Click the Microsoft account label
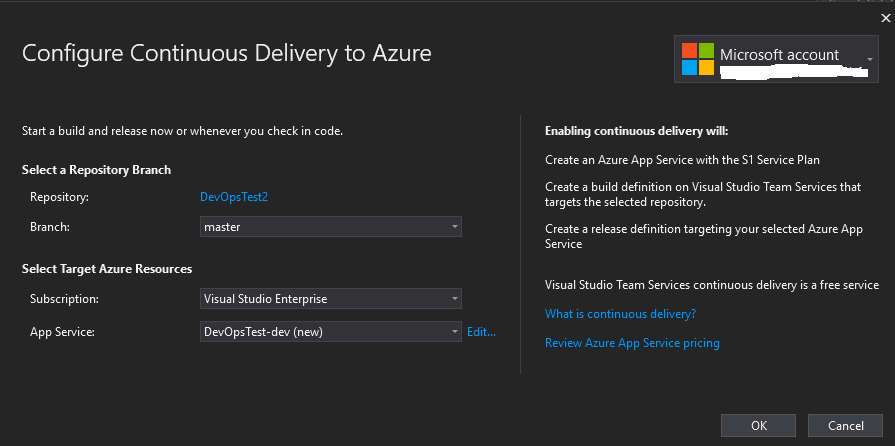Image resolution: width=895 pixels, height=446 pixels. [x=779, y=55]
